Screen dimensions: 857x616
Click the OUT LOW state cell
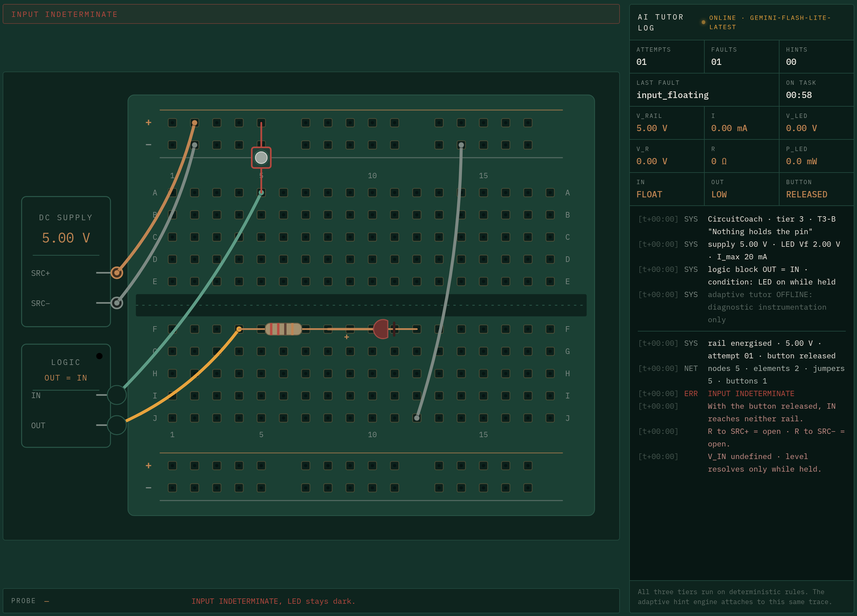coord(741,189)
